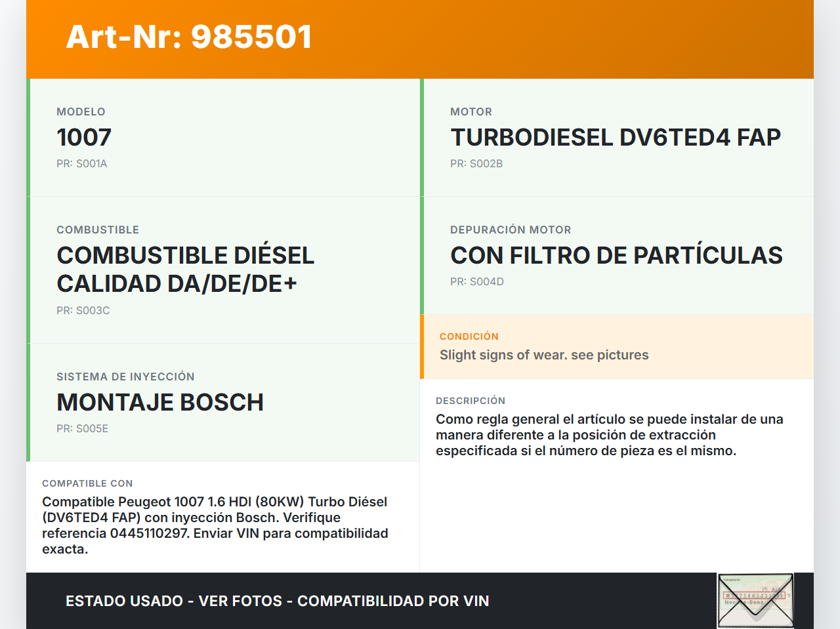Click PR code S005E under Sistema de Inyección
Screen dimensions: 840x629
(83, 429)
